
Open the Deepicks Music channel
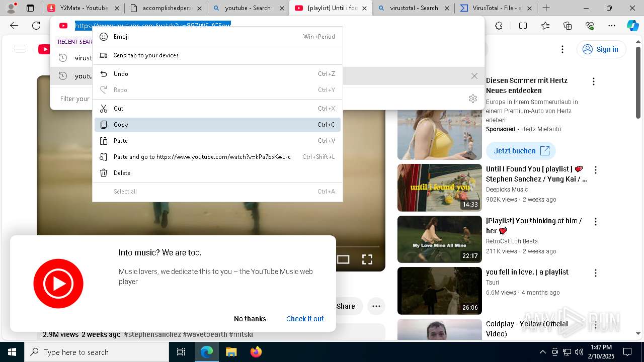507,190
